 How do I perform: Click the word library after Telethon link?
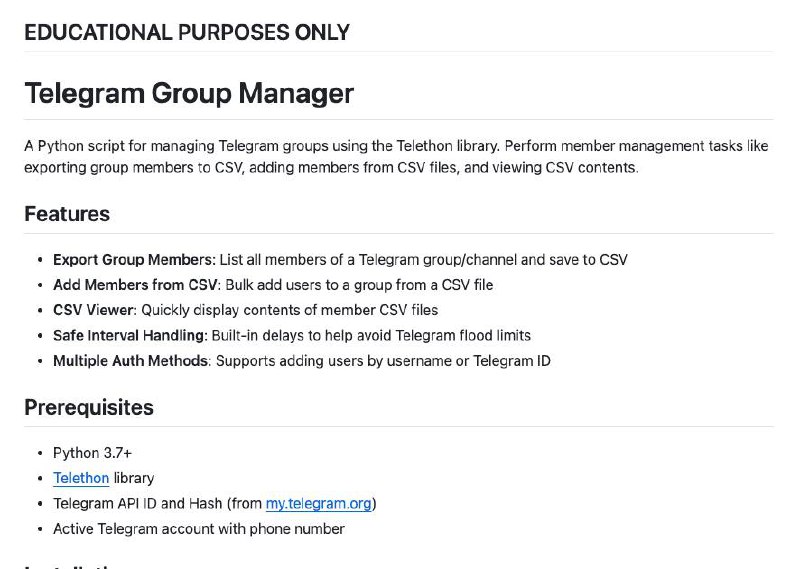pos(134,478)
